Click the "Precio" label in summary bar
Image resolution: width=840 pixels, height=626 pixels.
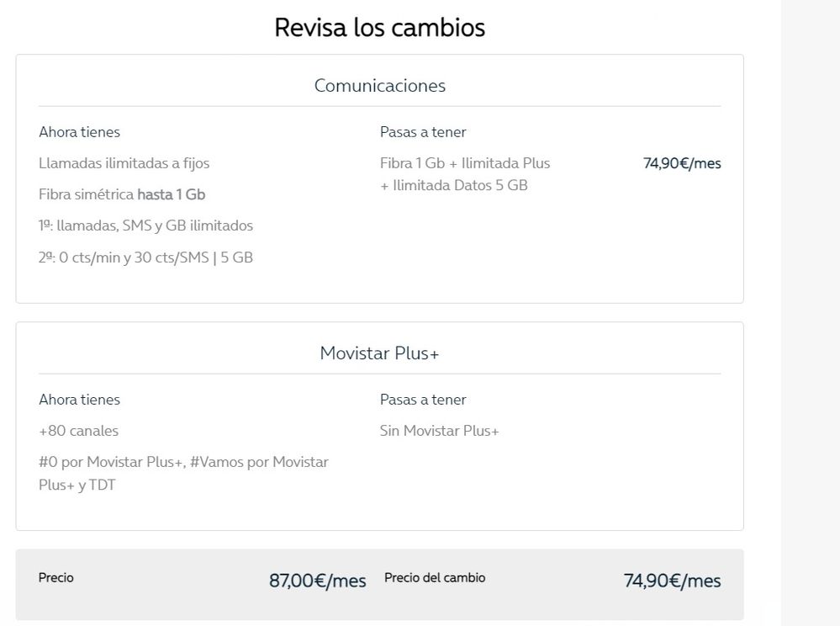point(56,578)
